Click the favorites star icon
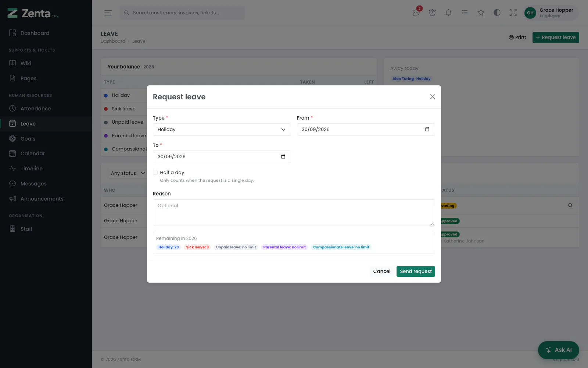Viewport: 588px width, 368px height. point(481,13)
